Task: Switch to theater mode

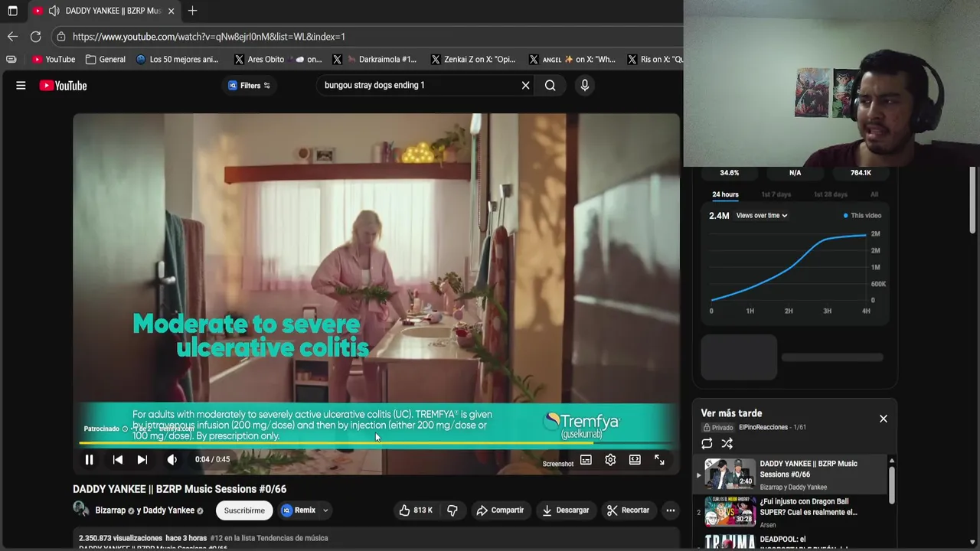Action: [635, 460]
